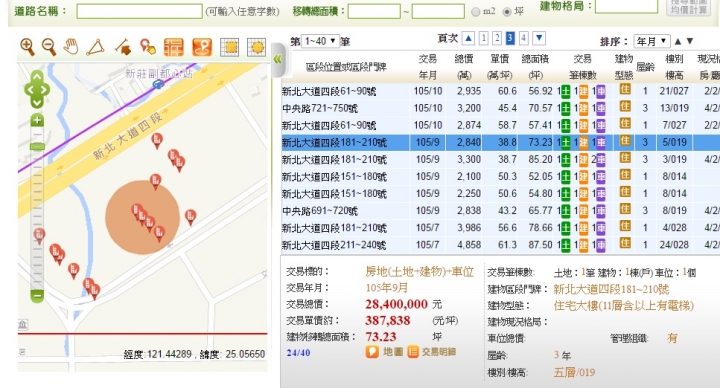720x388 pixels.
Task: Go to page 2
Action: tap(496, 38)
